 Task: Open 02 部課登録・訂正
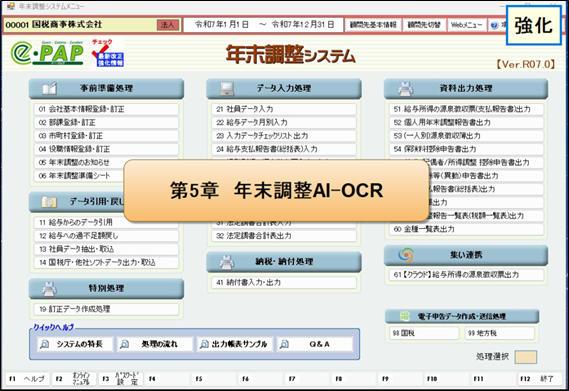(x=106, y=123)
